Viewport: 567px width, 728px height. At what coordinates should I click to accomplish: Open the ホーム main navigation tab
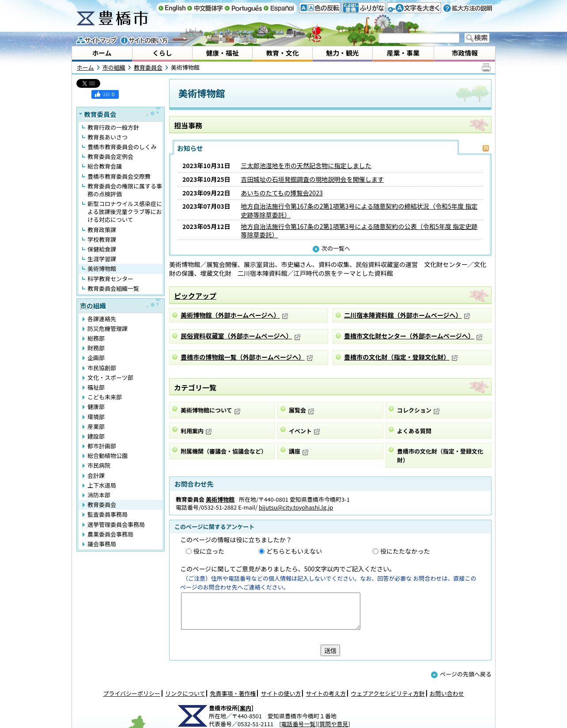(x=102, y=53)
